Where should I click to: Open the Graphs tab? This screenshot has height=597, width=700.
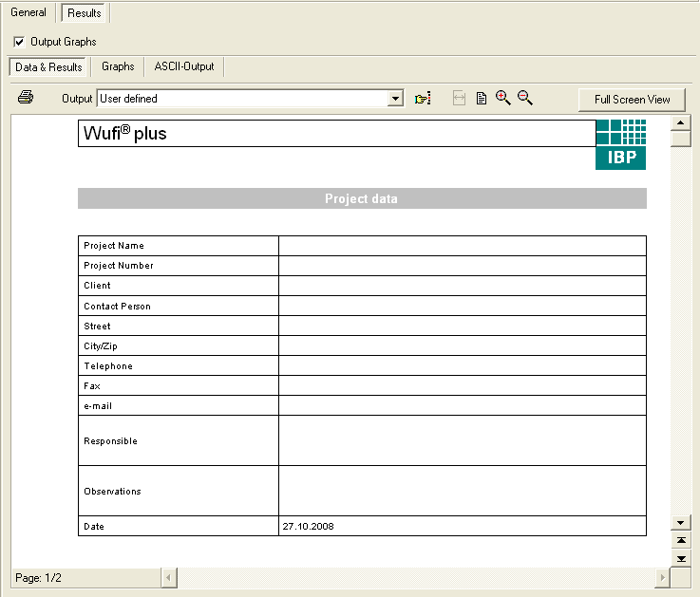pyautogui.click(x=118, y=66)
